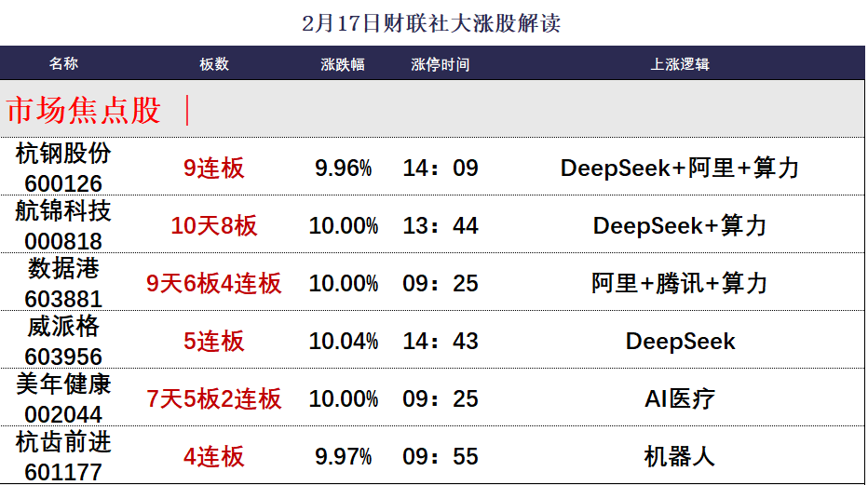Click the 7天5板2连板 cell

214,398
